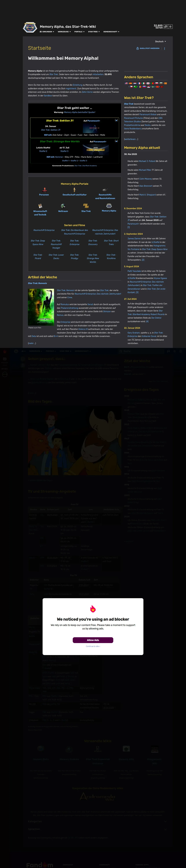The width and height of the screenshot is (186, 868).
Task: Click Continue to site link in popup
Action: coord(93,646)
